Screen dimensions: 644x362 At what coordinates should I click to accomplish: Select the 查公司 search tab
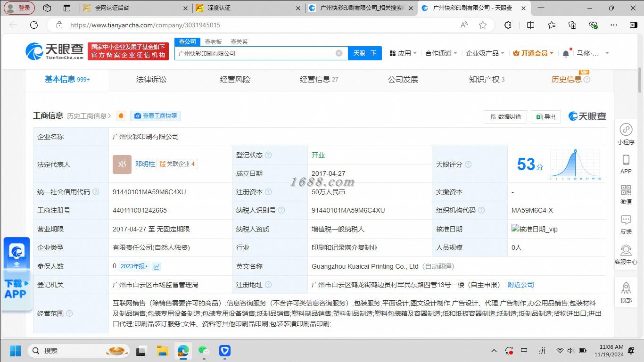point(187,42)
